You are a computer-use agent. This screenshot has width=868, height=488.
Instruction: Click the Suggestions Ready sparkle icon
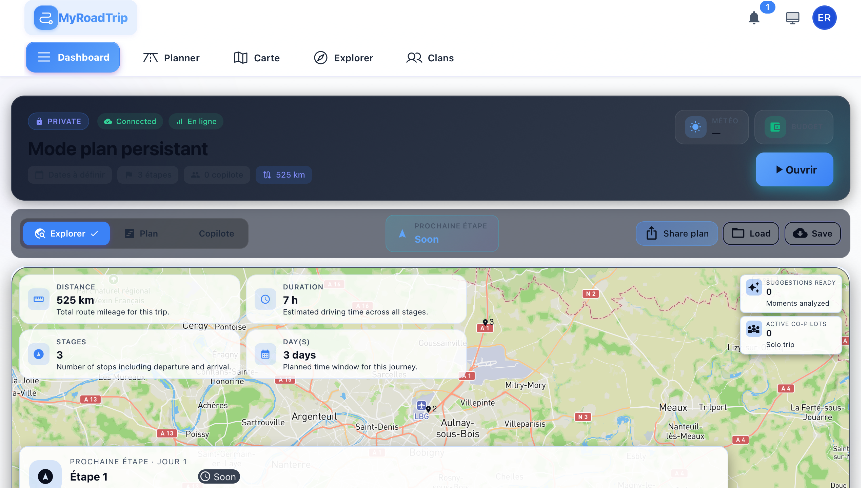754,287
